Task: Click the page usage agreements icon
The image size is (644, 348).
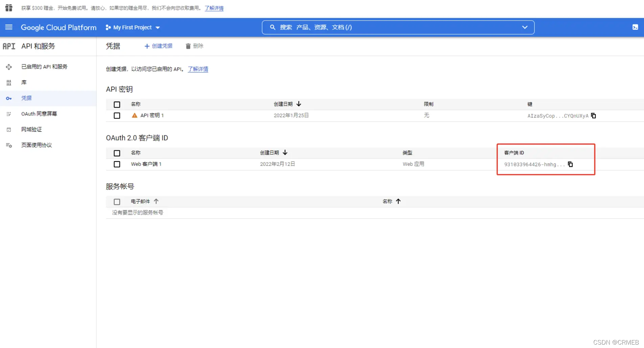Action: [x=9, y=145]
